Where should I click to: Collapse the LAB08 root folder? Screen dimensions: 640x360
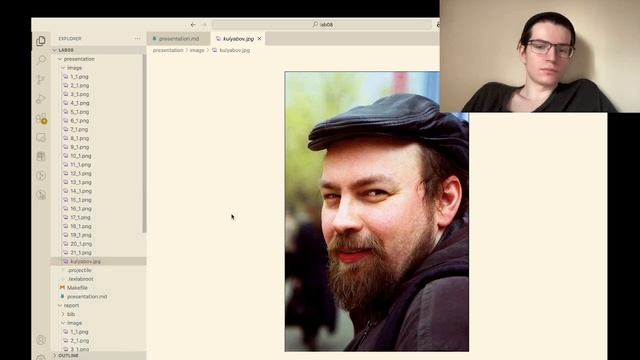(98, 50)
